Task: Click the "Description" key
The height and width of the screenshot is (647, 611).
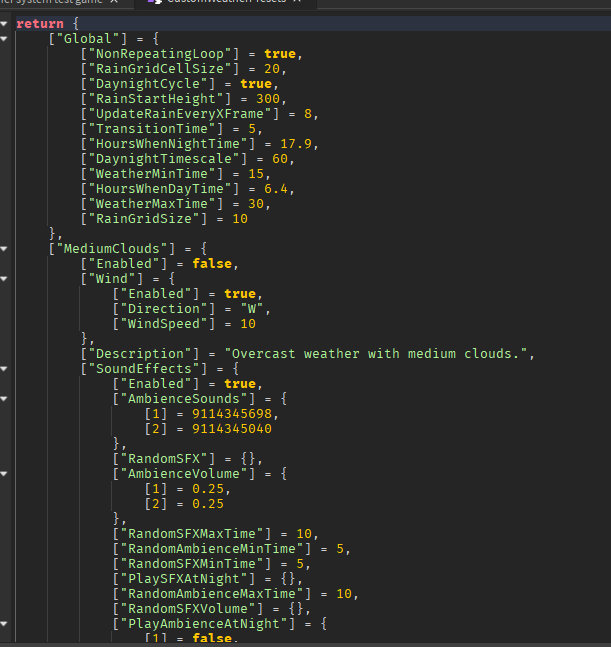Action: tap(139, 354)
